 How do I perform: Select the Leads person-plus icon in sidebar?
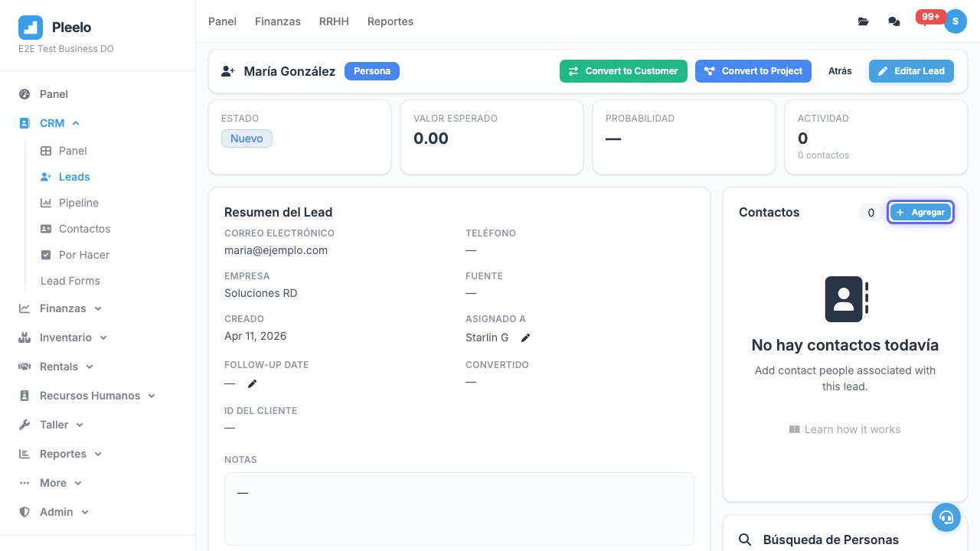[x=46, y=177]
